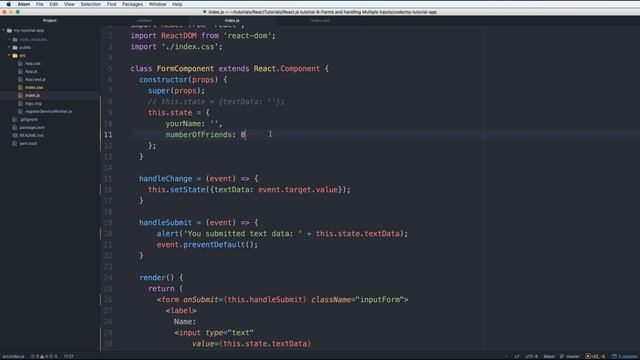Open the Packages menu
The width and height of the screenshot is (640, 360).
[133, 4]
